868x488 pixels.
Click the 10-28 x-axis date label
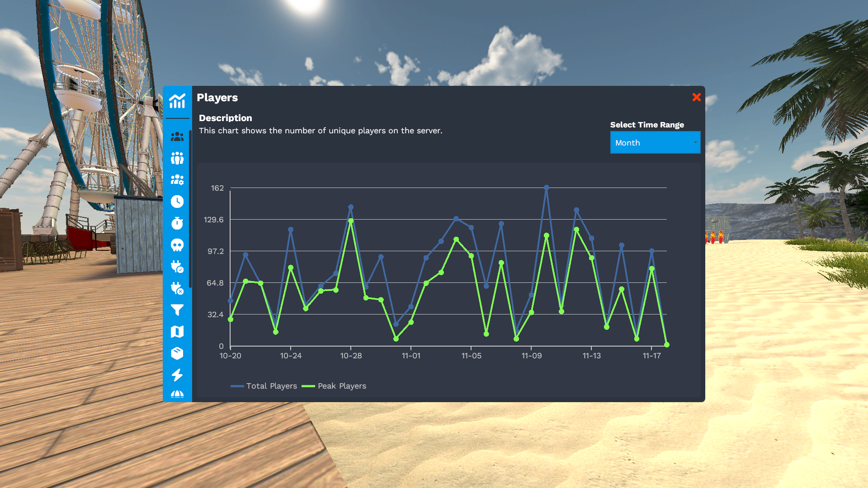point(351,356)
